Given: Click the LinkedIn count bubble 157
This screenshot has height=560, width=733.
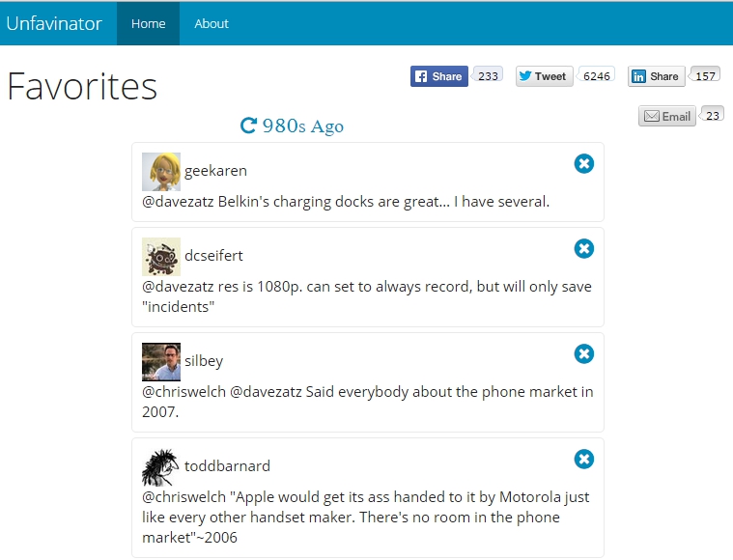Looking at the screenshot, I should tap(705, 75).
